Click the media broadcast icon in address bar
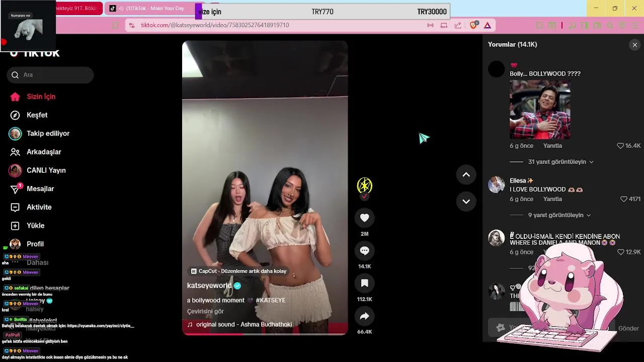Screen dimensions: 644x362 [x=430, y=25]
